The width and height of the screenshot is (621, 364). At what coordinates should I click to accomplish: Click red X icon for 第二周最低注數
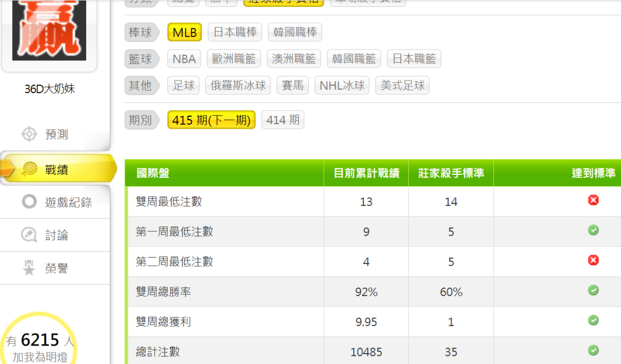pos(593,260)
